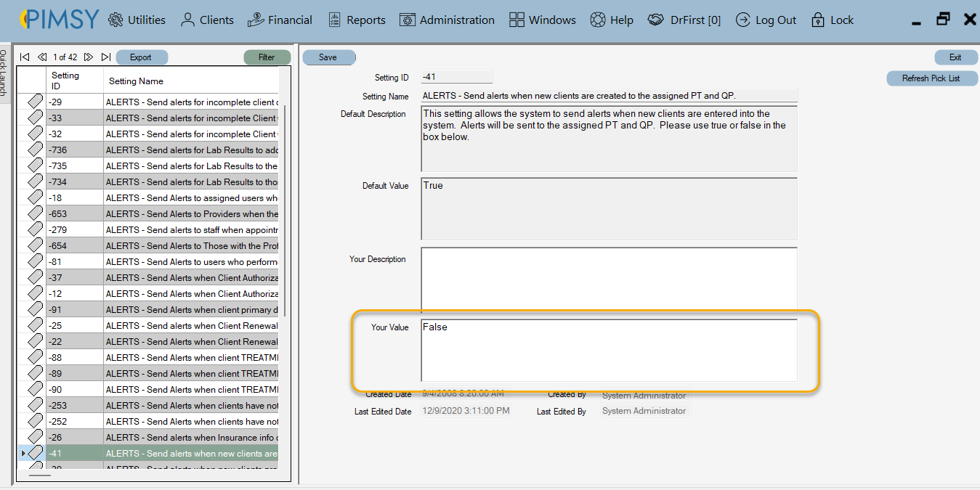Click the Export button
The height and width of the screenshot is (490, 980).
pos(141,57)
